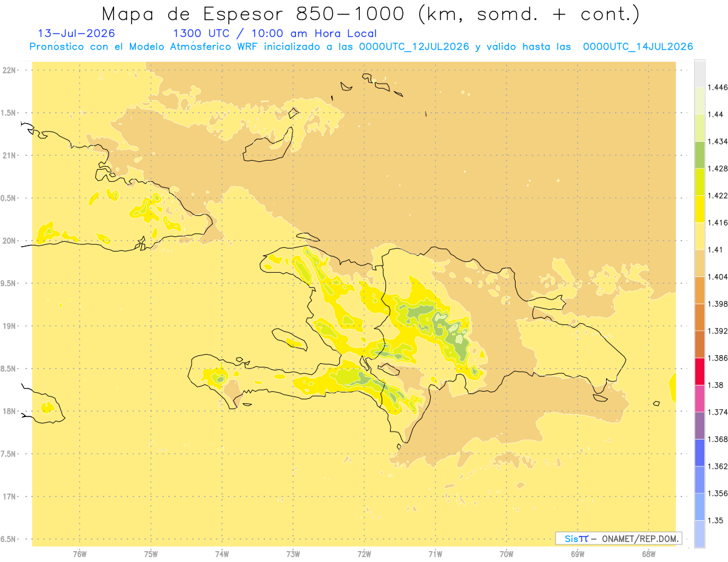The height and width of the screenshot is (562, 728).
Task: Click the "1.368" color bar value
Action: coord(718,440)
